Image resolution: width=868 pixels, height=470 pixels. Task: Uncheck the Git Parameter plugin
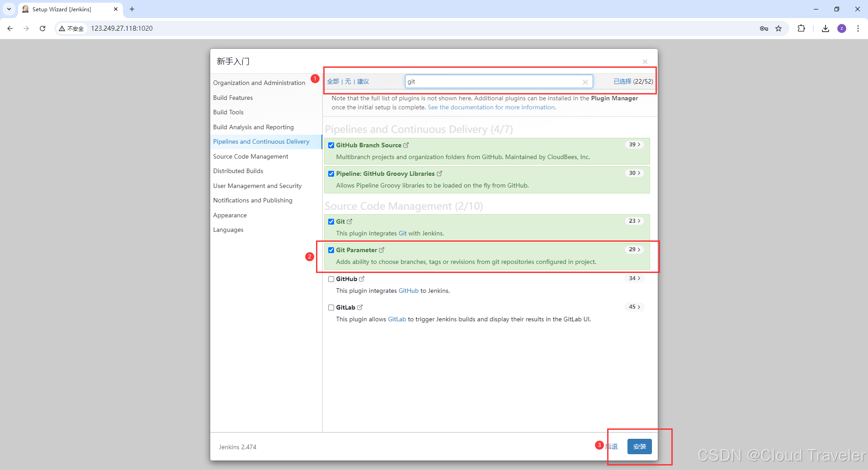[x=331, y=250]
